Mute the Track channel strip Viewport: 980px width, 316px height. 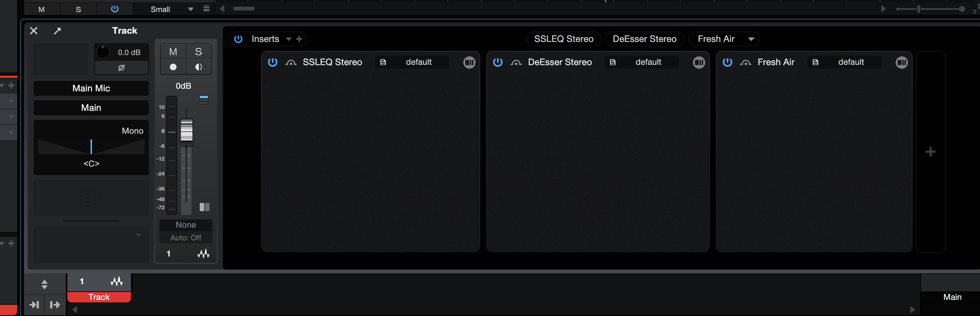173,52
